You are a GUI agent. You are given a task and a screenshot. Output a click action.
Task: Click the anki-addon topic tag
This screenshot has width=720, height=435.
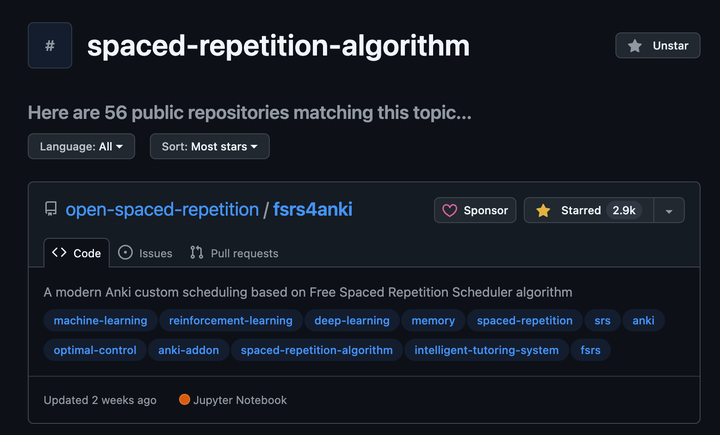(188, 350)
